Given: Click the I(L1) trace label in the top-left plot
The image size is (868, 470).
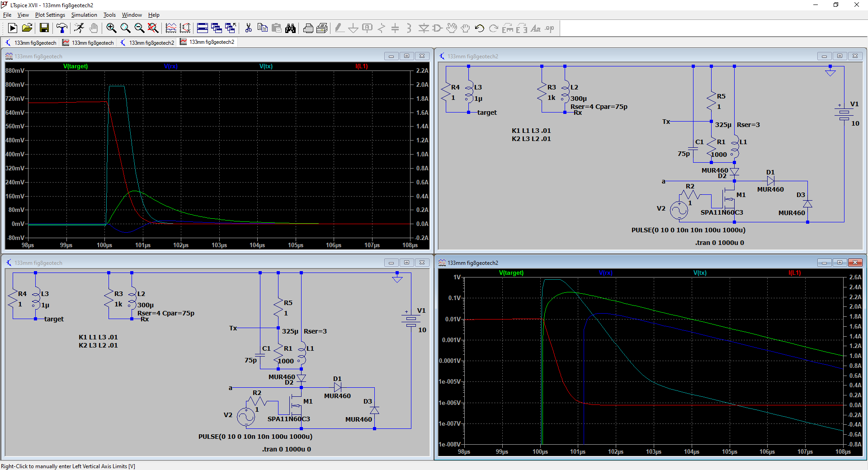Looking at the screenshot, I should point(362,66).
